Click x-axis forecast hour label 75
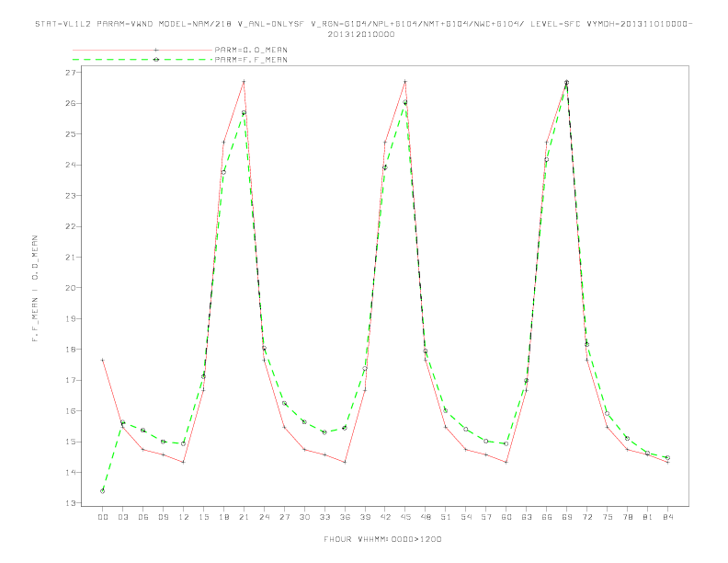This screenshot has height=563, width=728. (x=608, y=517)
